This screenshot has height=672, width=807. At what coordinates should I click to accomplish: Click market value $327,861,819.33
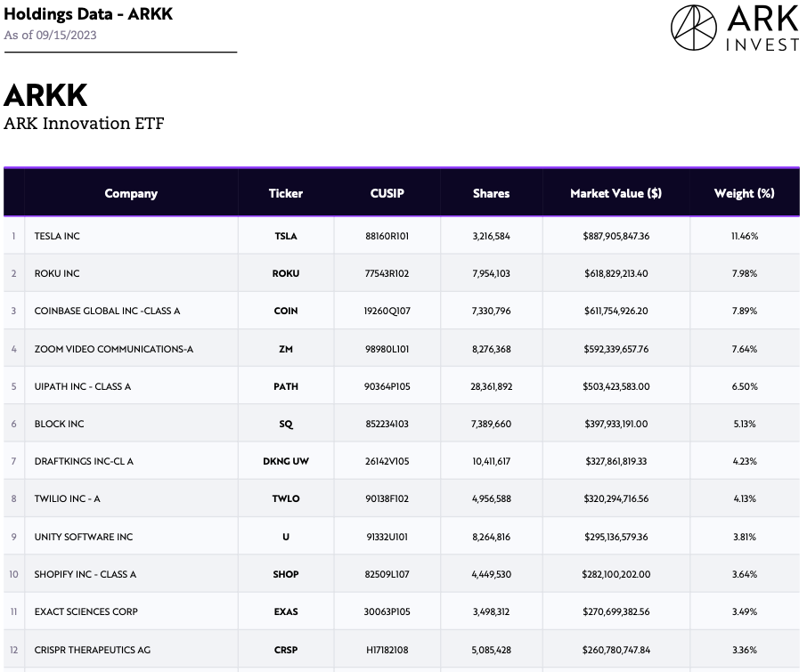point(616,461)
